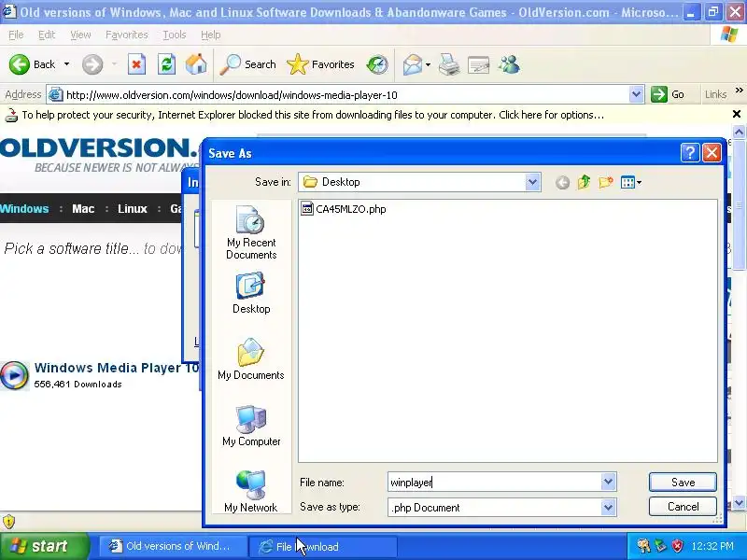Viewport: 747px width, 560px height.
Task: Print the page with printer icon
Action: (449, 64)
